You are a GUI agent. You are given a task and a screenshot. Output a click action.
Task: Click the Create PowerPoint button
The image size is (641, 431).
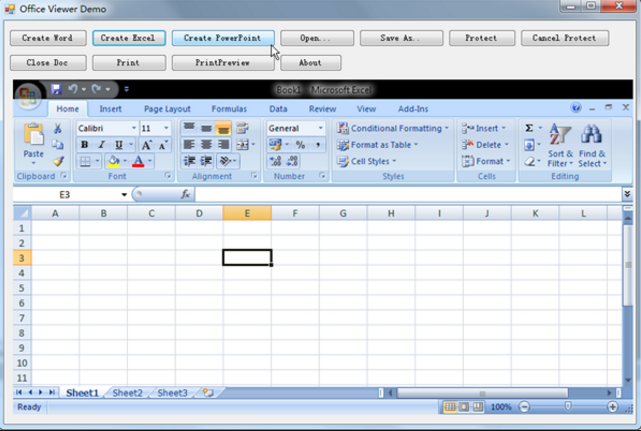223,38
